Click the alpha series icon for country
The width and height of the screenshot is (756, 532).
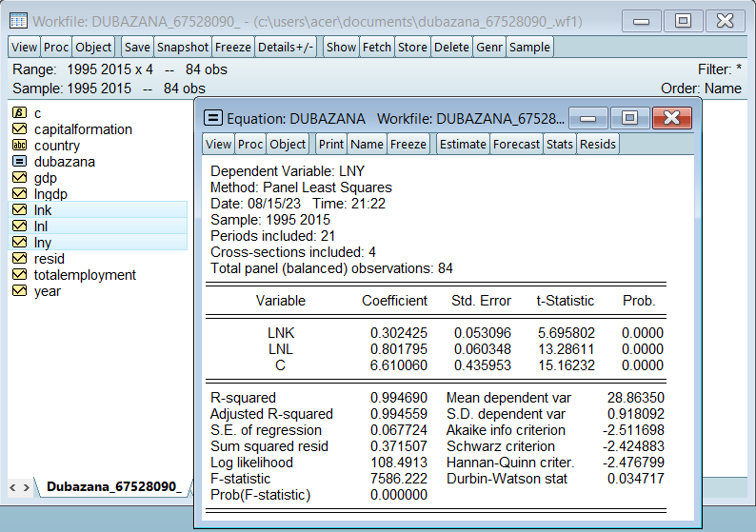18,146
